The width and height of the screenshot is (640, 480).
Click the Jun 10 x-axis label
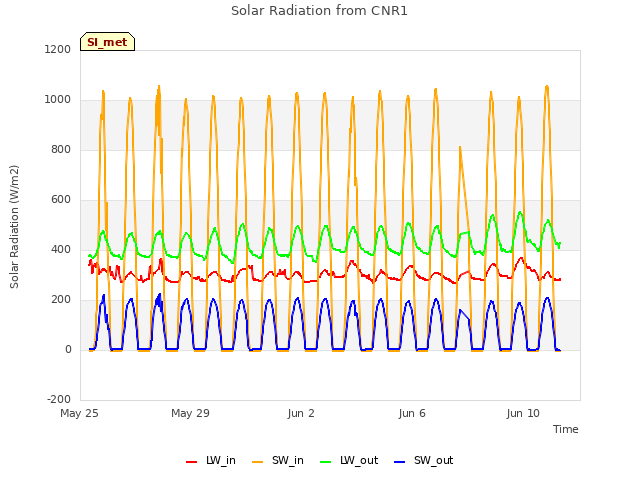click(x=523, y=413)
